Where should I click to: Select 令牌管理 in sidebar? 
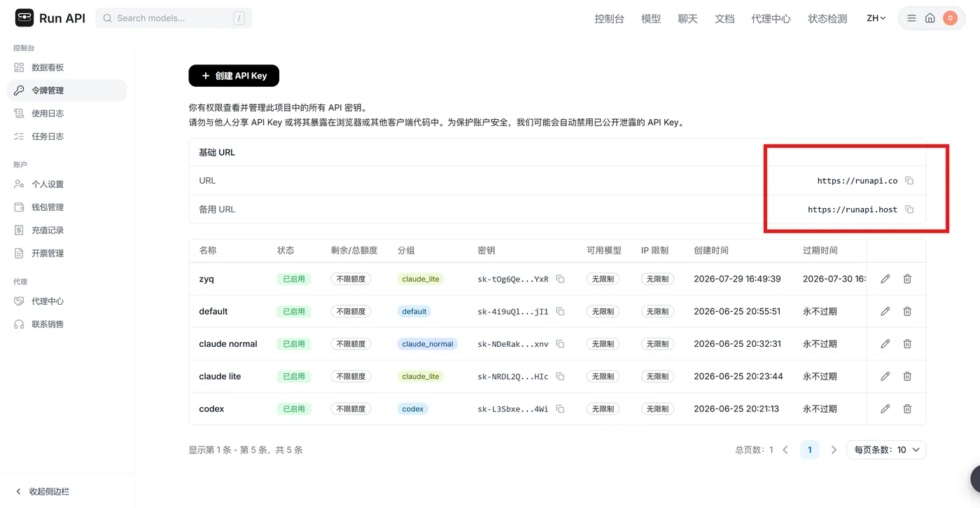(66, 90)
